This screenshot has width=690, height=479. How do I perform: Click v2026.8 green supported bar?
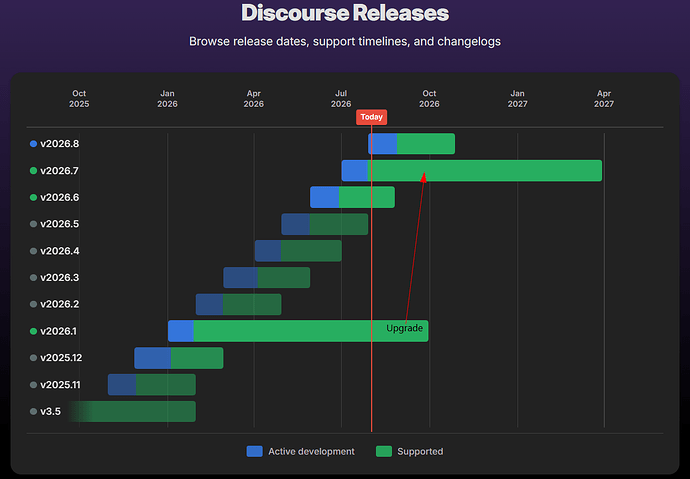[x=426, y=144]
